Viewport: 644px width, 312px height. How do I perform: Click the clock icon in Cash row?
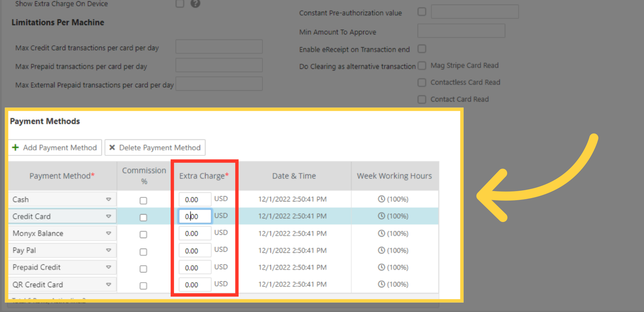click(x=381, y=199)
